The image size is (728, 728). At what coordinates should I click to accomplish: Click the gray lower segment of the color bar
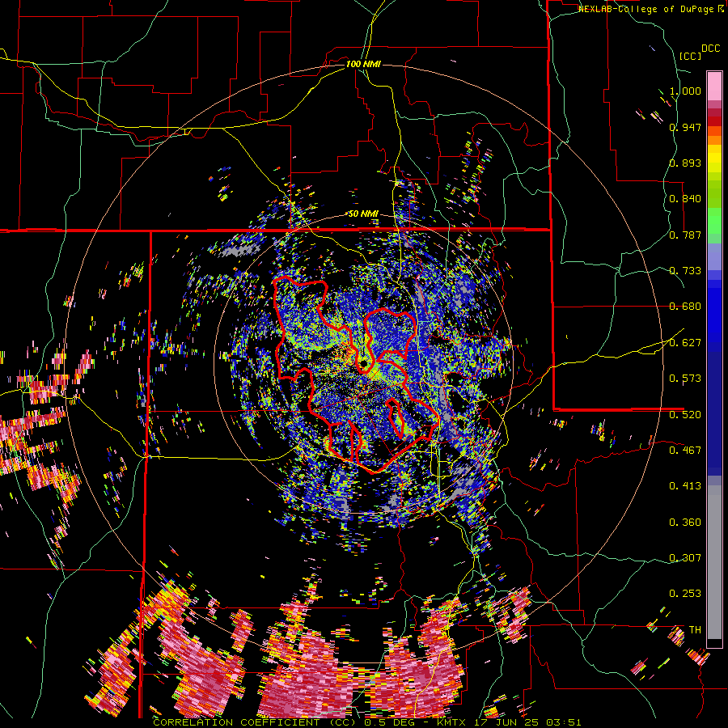714,562
